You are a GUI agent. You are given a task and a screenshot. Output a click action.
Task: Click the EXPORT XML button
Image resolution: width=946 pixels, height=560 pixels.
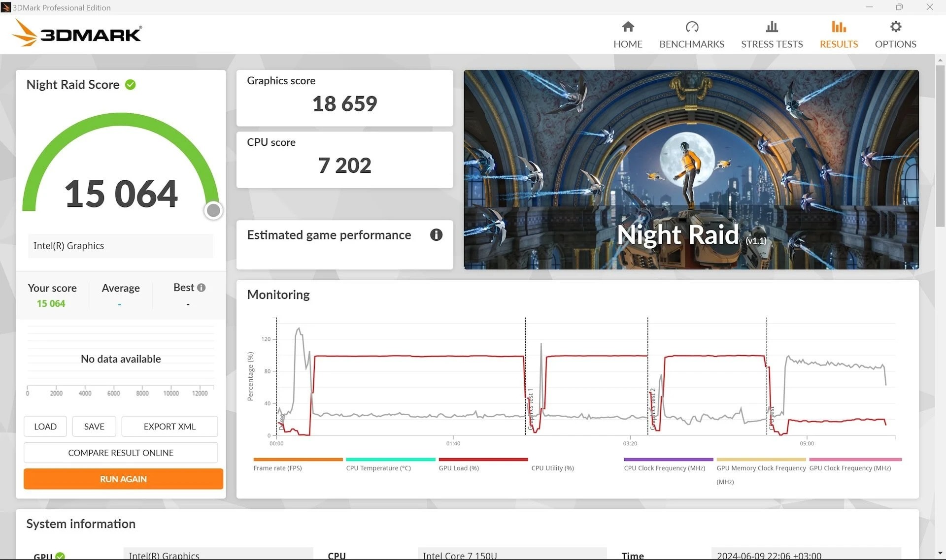click(169, 427)
